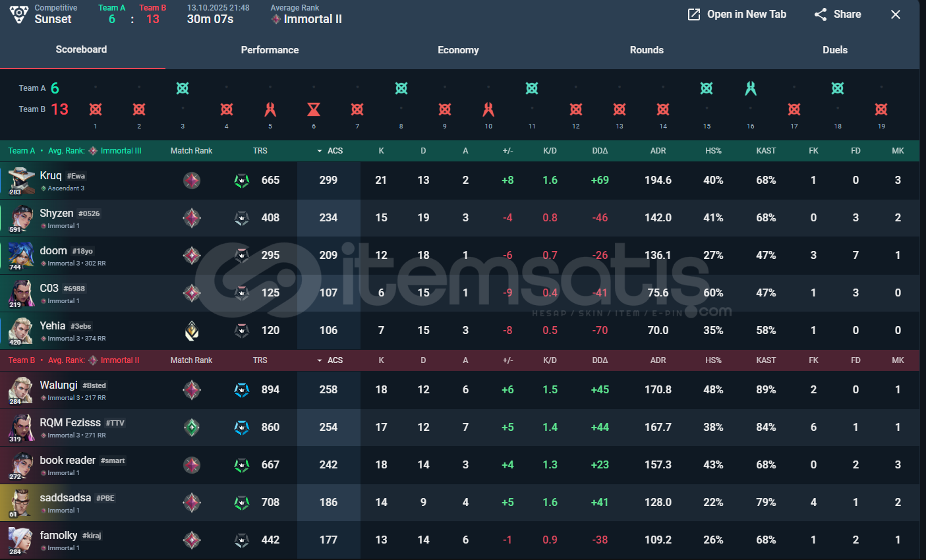Sort Team A table by TRS
Screen dimensions: 926x560
click(x=260, y=151)
